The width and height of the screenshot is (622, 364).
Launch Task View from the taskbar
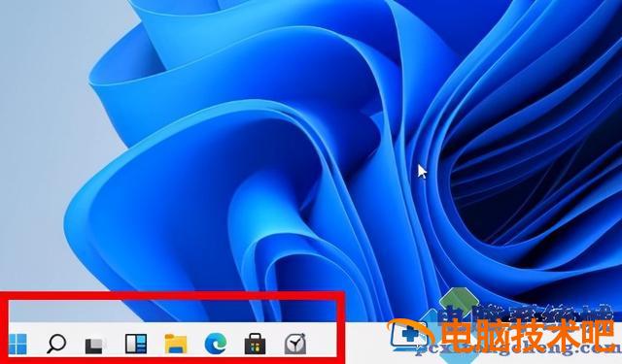[96, 345]
